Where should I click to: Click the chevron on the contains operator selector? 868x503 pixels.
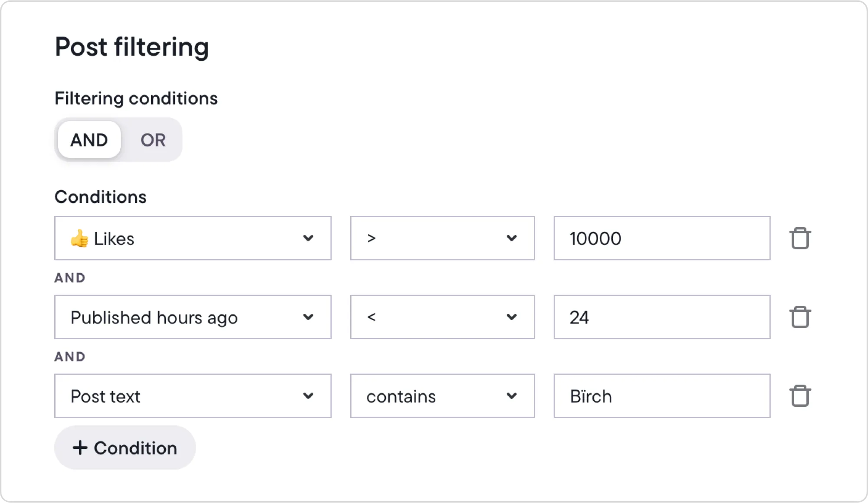coord(511,395)
